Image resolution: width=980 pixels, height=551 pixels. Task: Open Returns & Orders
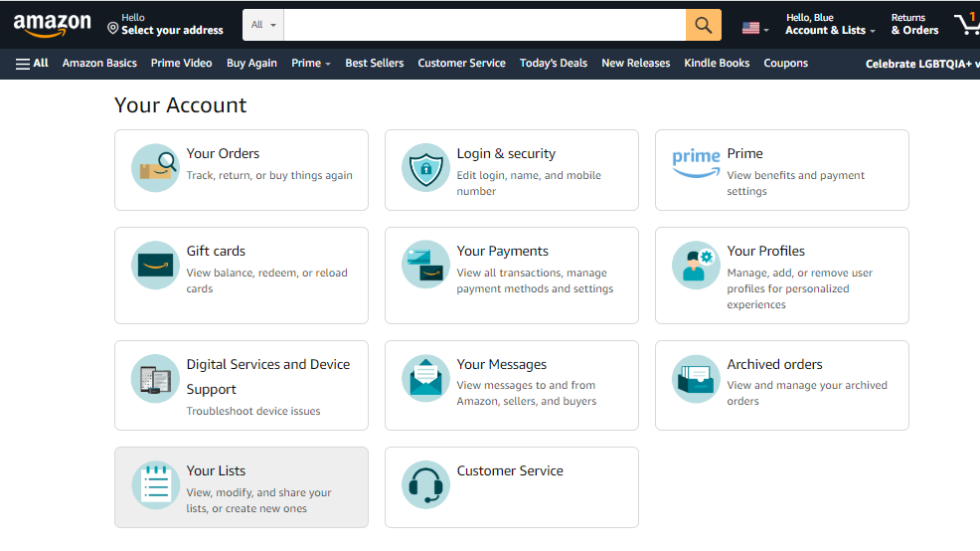915,25
